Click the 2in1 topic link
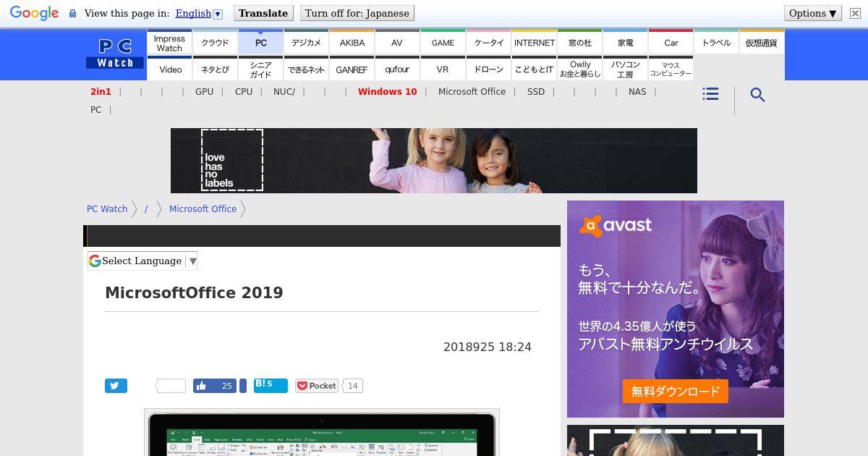This screenshot has width=868, height=456. pos(101,92)
